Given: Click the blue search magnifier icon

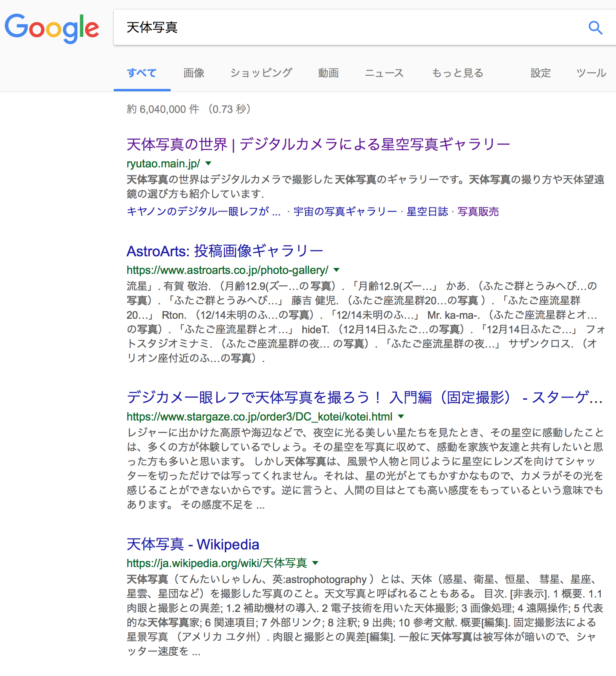Looking at the screenshot, I should tap(595, 28).
